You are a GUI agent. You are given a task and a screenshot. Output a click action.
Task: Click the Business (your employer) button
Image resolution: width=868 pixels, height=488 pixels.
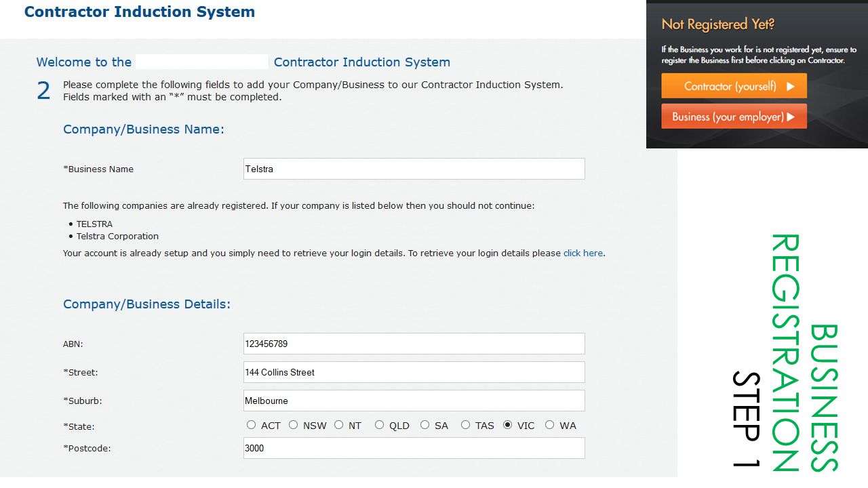coord(734,117)
